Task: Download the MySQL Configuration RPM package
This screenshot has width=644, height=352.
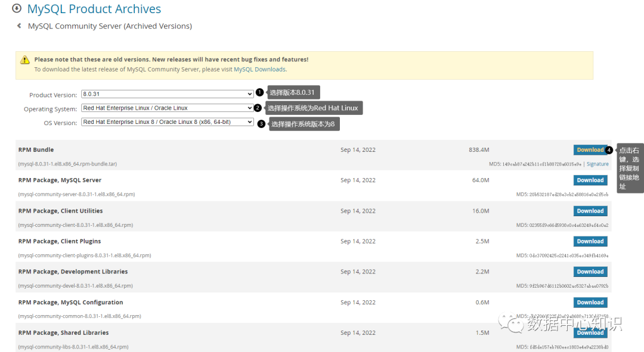Action: [590, 303]
